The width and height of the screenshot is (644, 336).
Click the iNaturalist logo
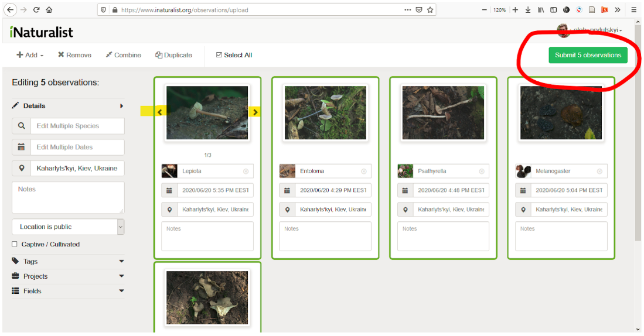coord(42,32)
